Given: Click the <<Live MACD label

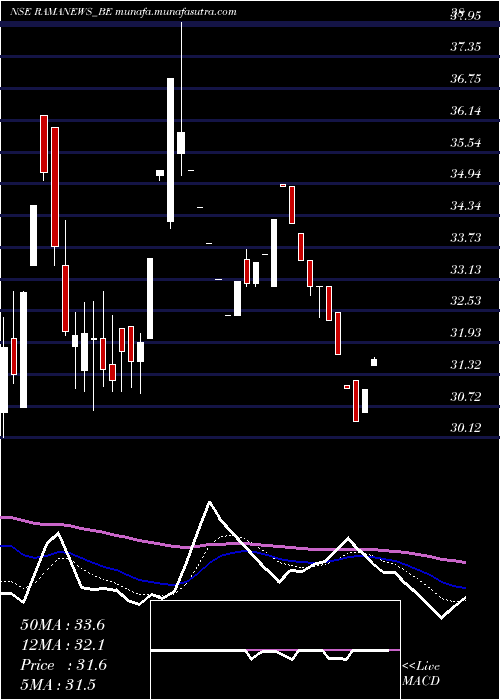Looking at the screenshot, I should tap(421, 674).
